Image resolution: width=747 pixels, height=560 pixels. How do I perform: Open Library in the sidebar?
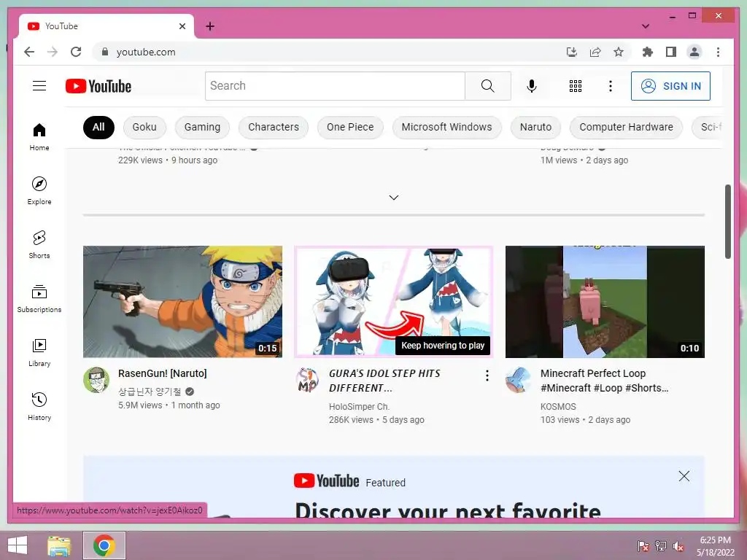click(39, 352)
